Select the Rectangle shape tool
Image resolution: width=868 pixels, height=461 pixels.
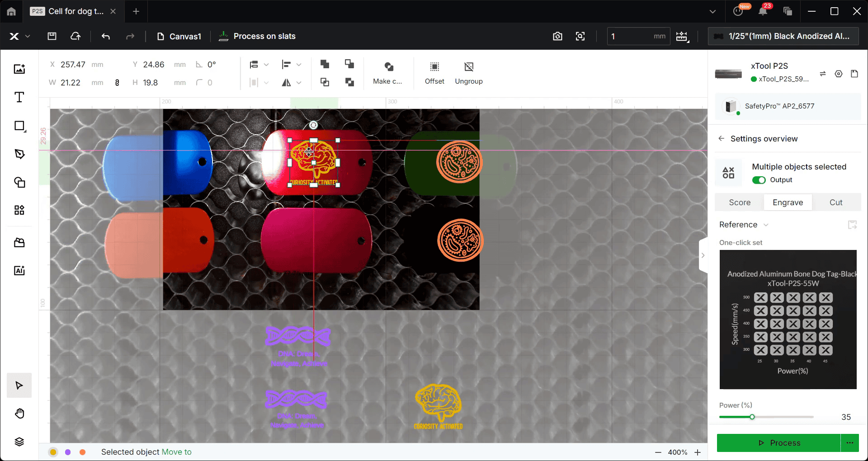tap(19, 126)
